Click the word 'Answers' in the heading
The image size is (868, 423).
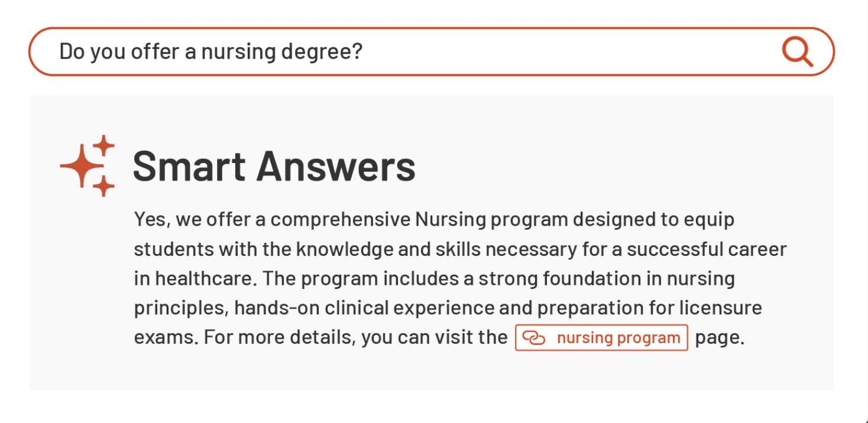336,166
